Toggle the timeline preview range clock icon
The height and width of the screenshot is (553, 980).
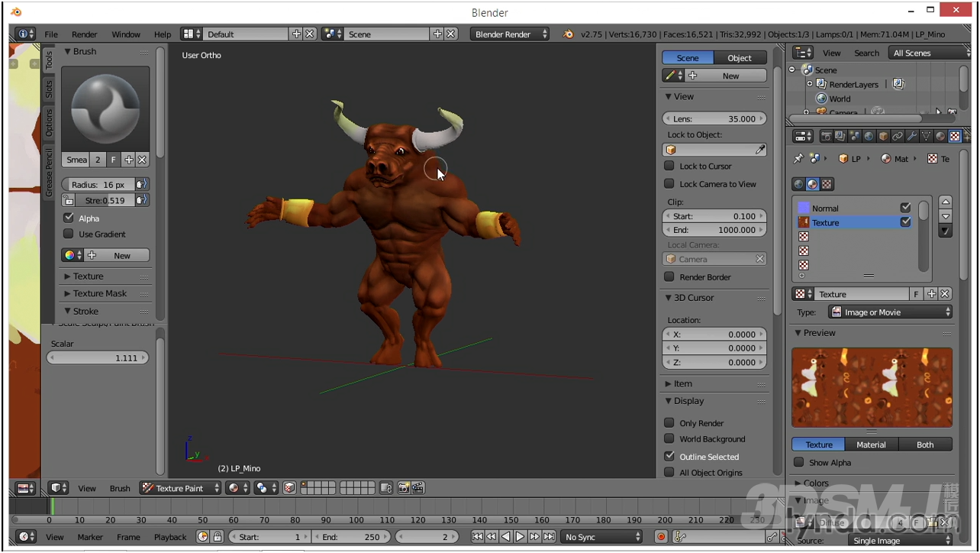(x=203, y=537)
